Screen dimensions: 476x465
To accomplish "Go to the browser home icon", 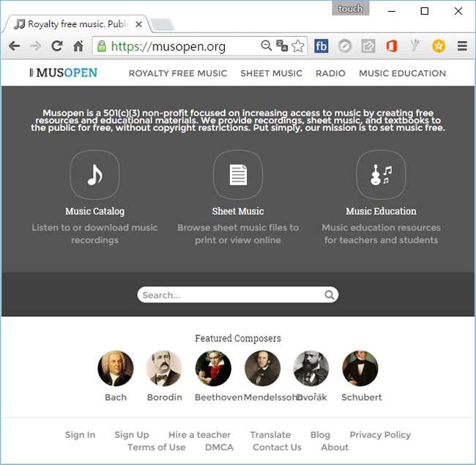I will click(x=78, y=46).
